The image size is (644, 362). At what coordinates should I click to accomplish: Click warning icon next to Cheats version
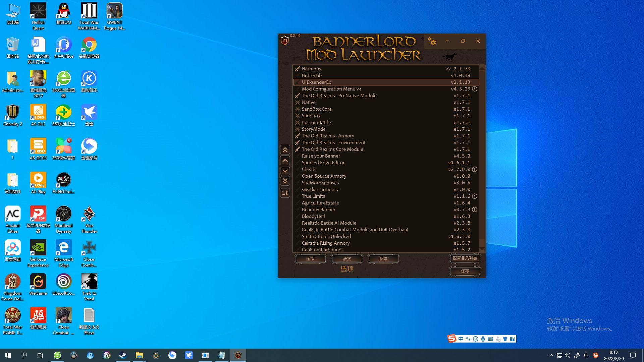pyautogui.click(x=475, y=169)
